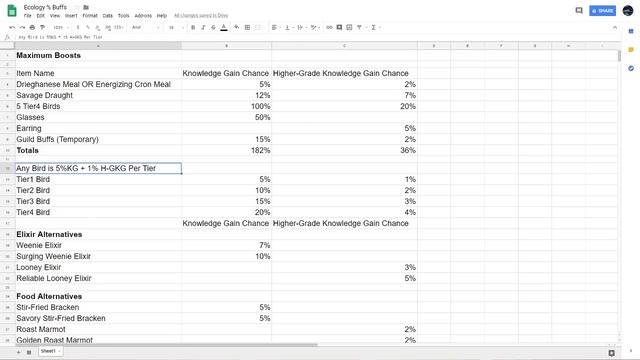Open the text wrapping dropdown
The image size is (640, 360).
(301, 27)
